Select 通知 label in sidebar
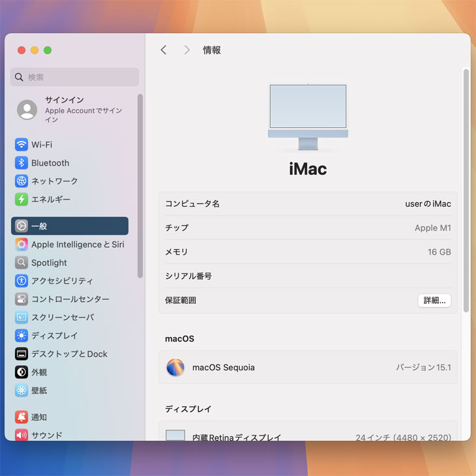Screen dimensions: 476x476 tap(39, 417)
